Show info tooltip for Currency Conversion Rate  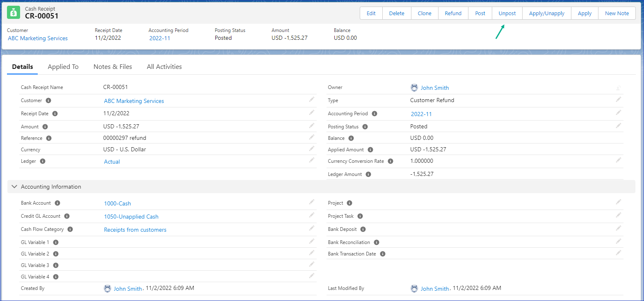click(391, 161)
